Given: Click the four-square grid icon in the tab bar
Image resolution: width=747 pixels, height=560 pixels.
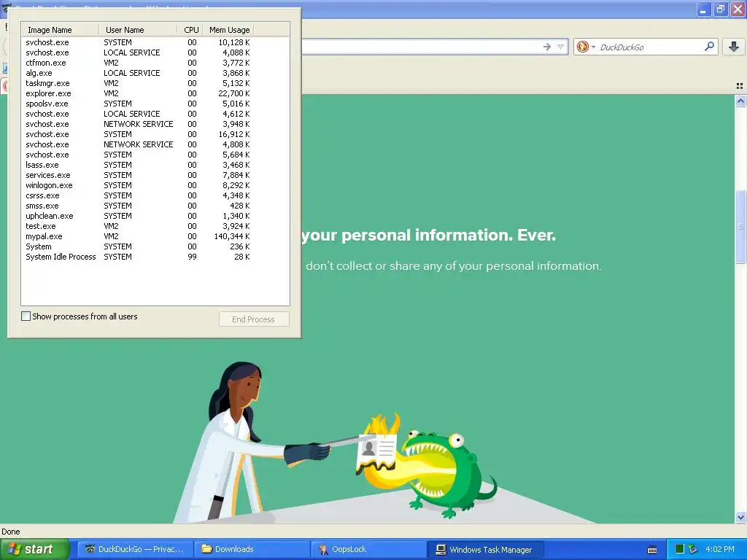Looking at the screenshot, I should pos(740,86).
